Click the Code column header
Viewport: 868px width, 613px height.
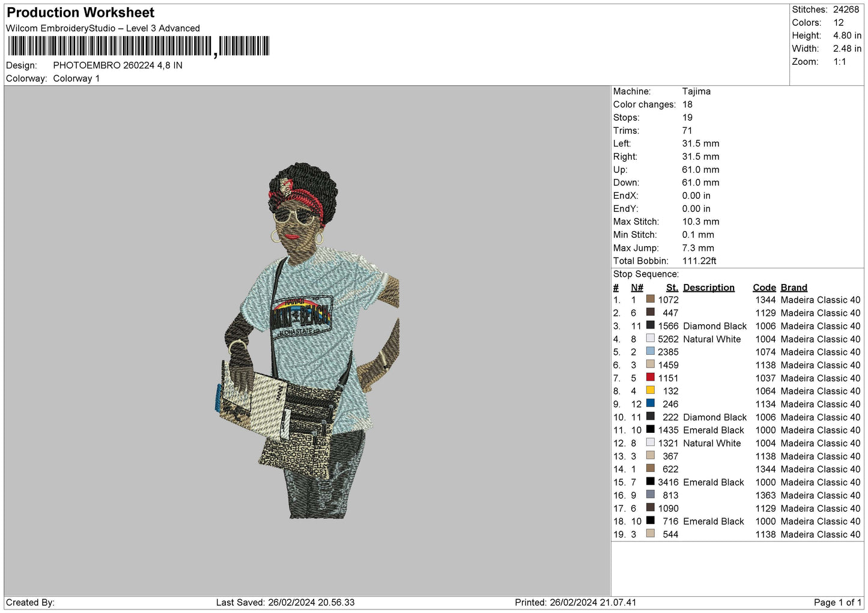[x=764, y=288]
